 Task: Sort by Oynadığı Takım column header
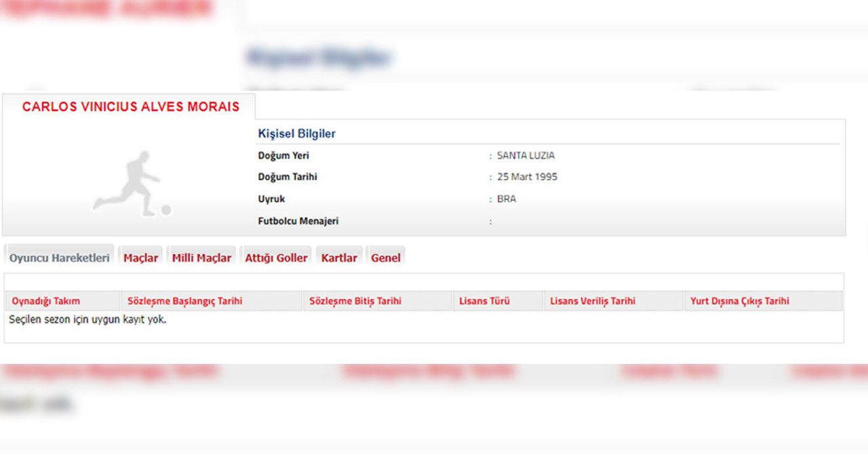coord(46,301)
